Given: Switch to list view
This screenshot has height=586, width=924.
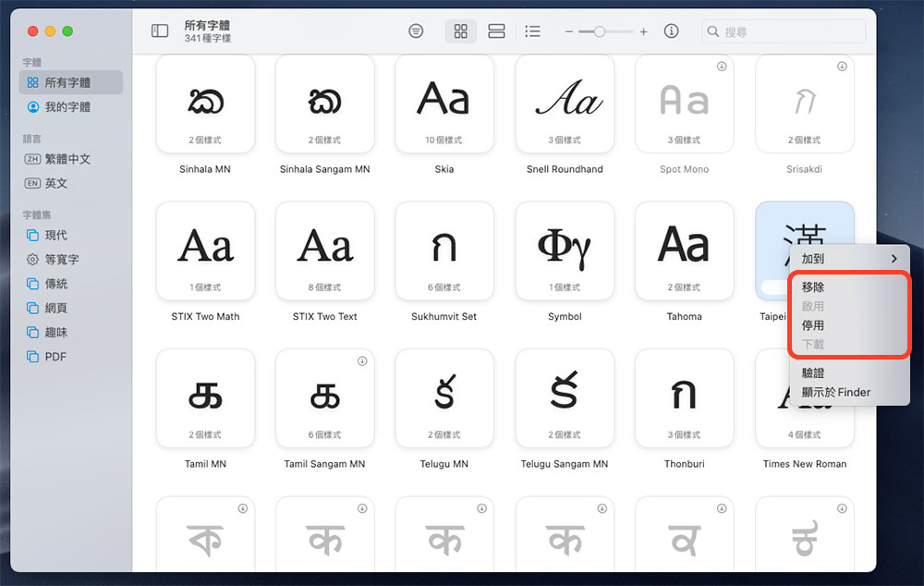Looking at the screenshot, I should point(532,31).
